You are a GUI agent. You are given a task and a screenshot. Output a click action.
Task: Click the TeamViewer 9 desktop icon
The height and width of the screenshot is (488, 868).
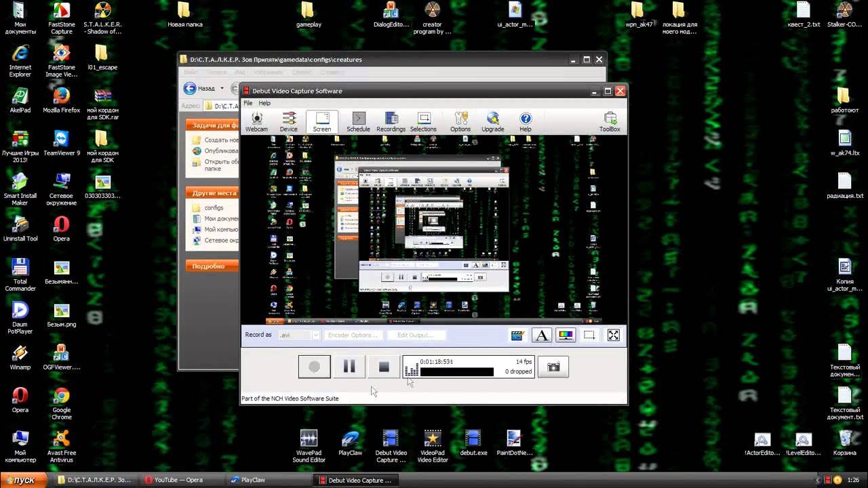coord(62,144)
